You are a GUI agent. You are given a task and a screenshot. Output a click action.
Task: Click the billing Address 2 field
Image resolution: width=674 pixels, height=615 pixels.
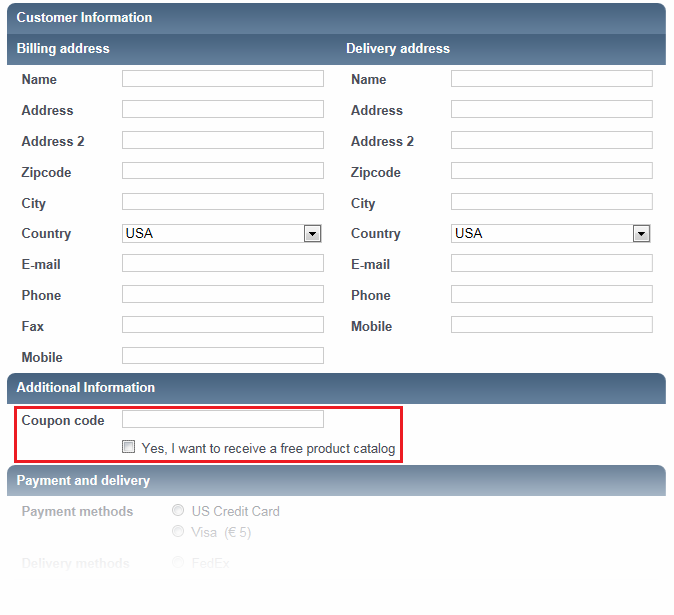tap(222, 141)
